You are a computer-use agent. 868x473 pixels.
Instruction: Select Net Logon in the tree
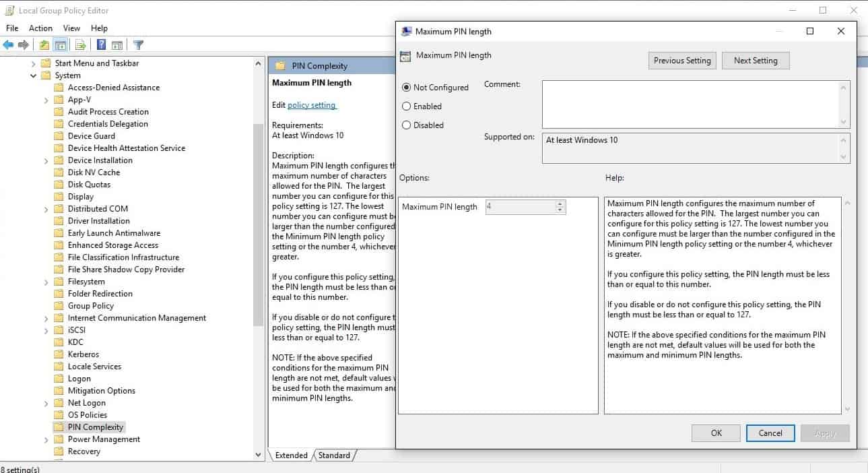coord(87,403)
